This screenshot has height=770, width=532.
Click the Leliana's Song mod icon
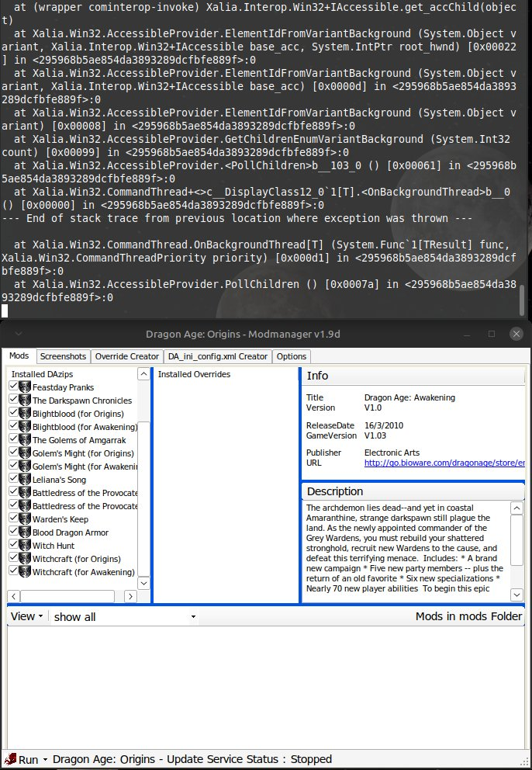[25, 480]
